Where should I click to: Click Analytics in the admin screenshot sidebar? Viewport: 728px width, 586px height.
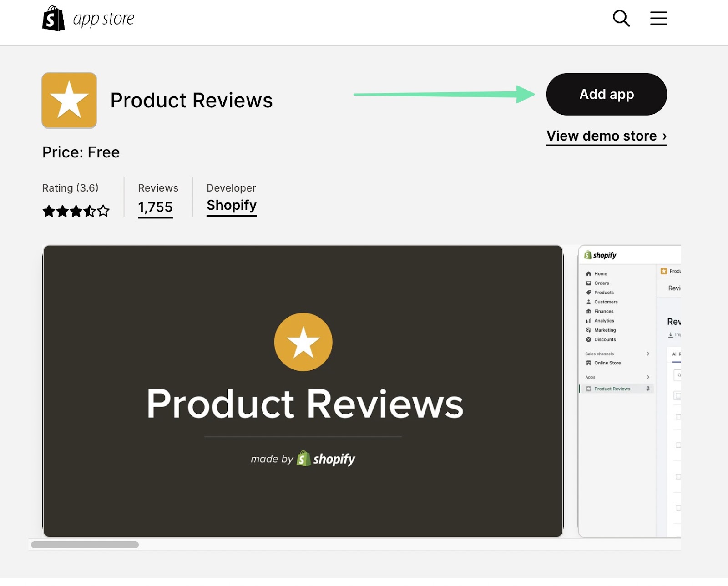pyautogui.click(x=604, y=321)
